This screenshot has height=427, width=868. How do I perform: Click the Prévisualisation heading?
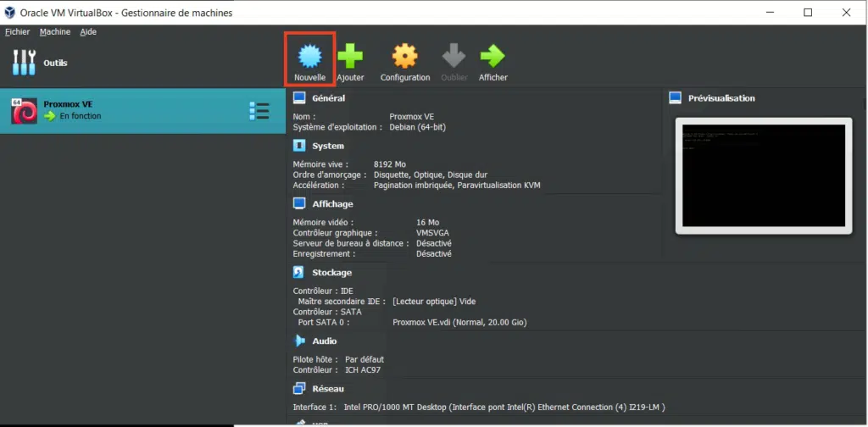pos(721,98)
